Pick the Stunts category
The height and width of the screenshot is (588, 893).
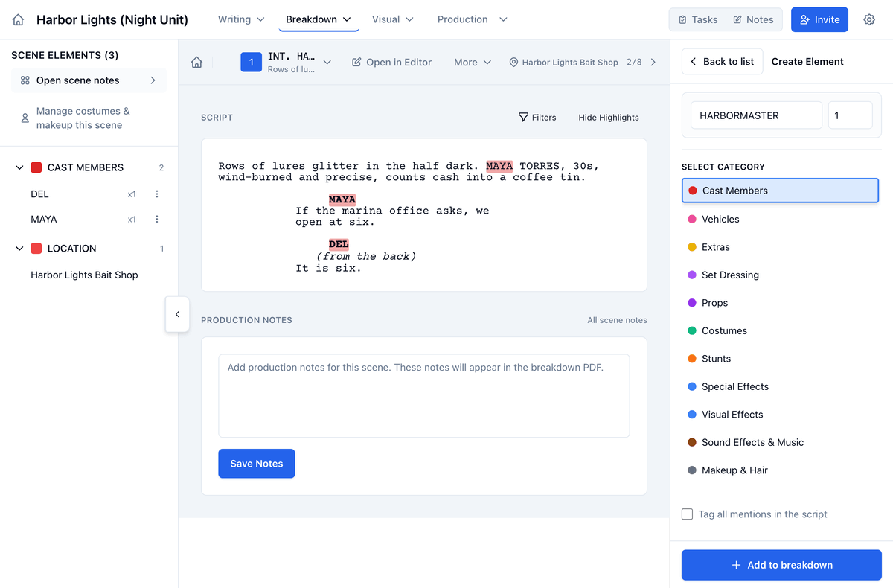(x=780, y=359)
